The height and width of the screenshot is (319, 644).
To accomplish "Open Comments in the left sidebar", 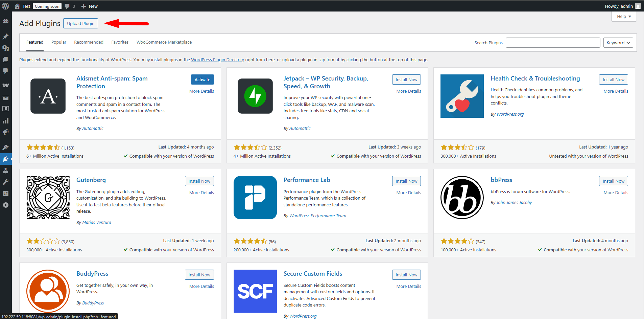I will point(6,71).
